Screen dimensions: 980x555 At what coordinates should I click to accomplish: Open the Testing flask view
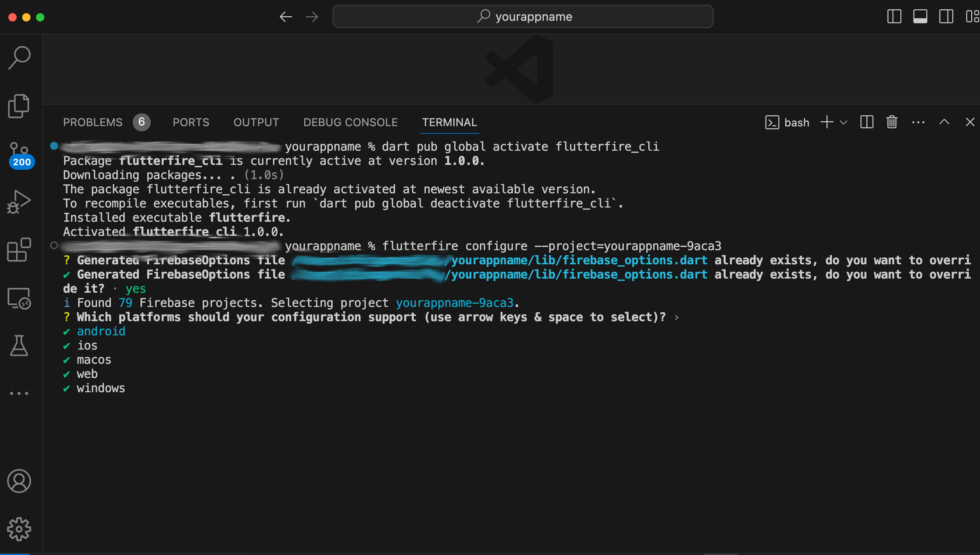[x=19, y=346]
